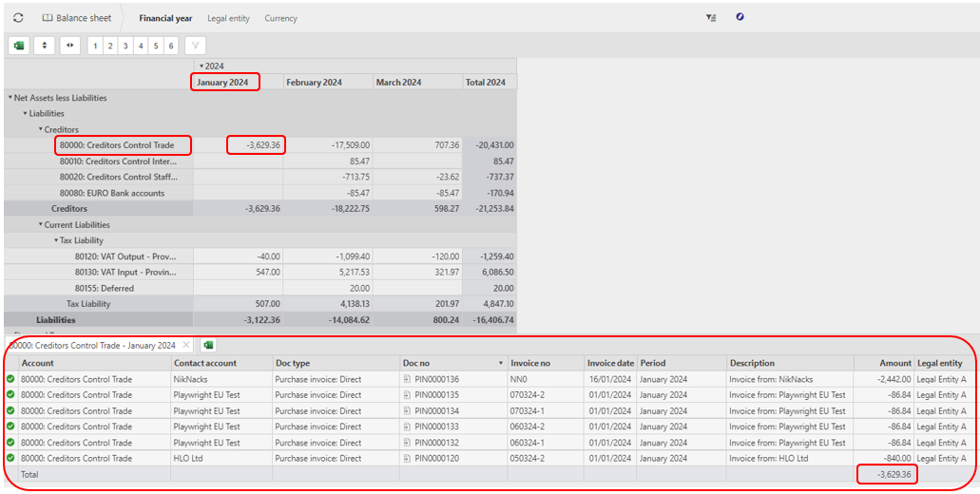The width and height of the screenshot is (980, 494).
Task: Close the Creditors Control Trade January tab
Action: [185, 345]
